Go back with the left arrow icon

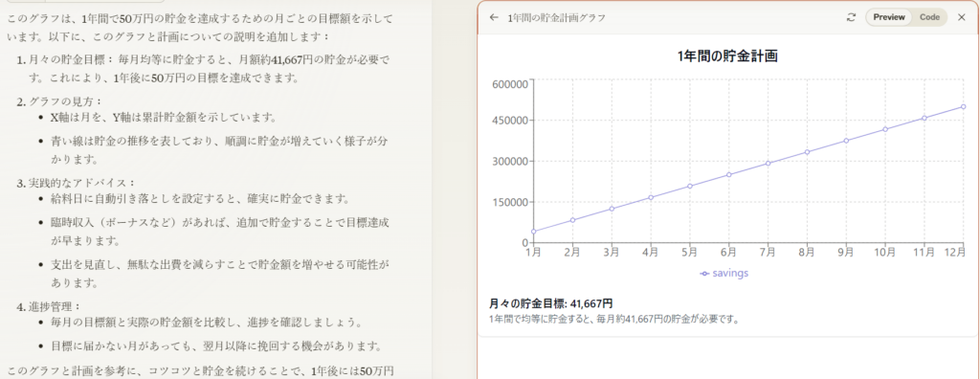pyautogui.click(x=494, y=17)
